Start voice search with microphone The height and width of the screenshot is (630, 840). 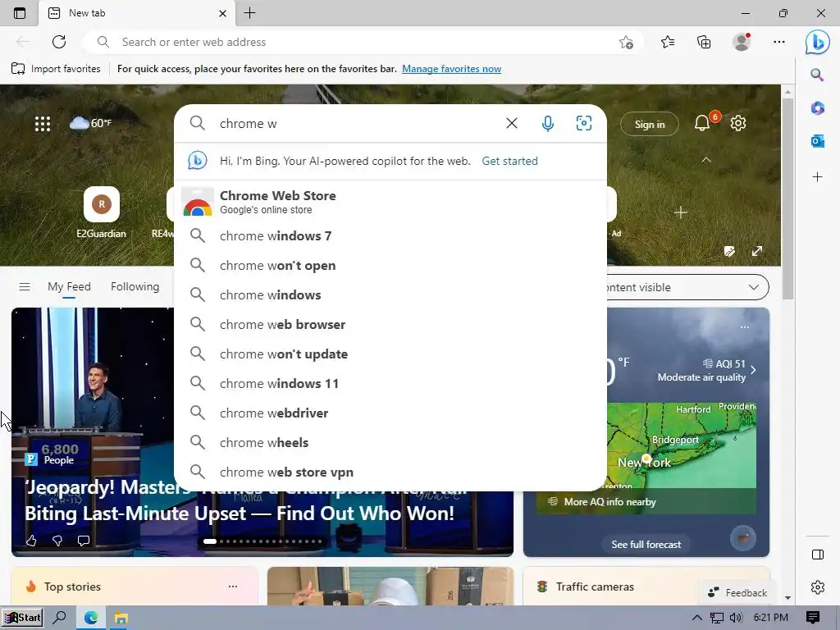point(547,124)
